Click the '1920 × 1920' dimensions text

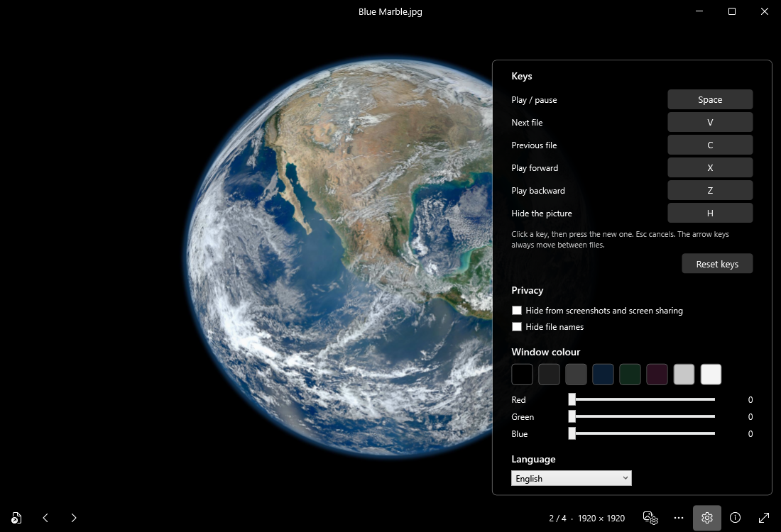click(601, 518)
